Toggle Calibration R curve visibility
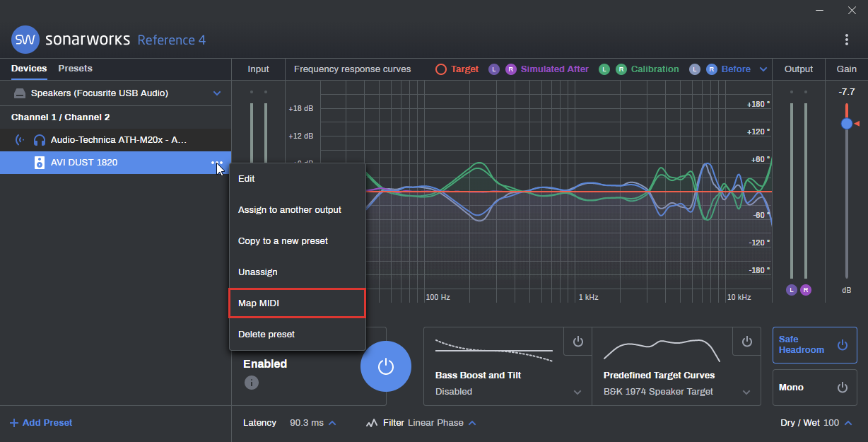The width and height of the screenshot is (868, 442). coord(621,69)
